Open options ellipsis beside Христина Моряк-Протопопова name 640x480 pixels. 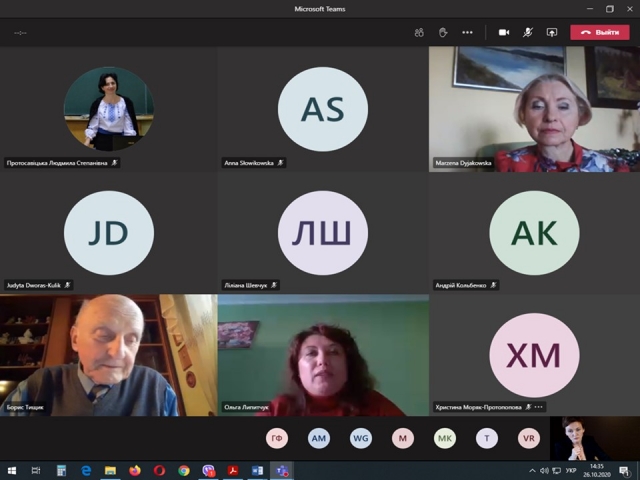click(x=539, y=407)
